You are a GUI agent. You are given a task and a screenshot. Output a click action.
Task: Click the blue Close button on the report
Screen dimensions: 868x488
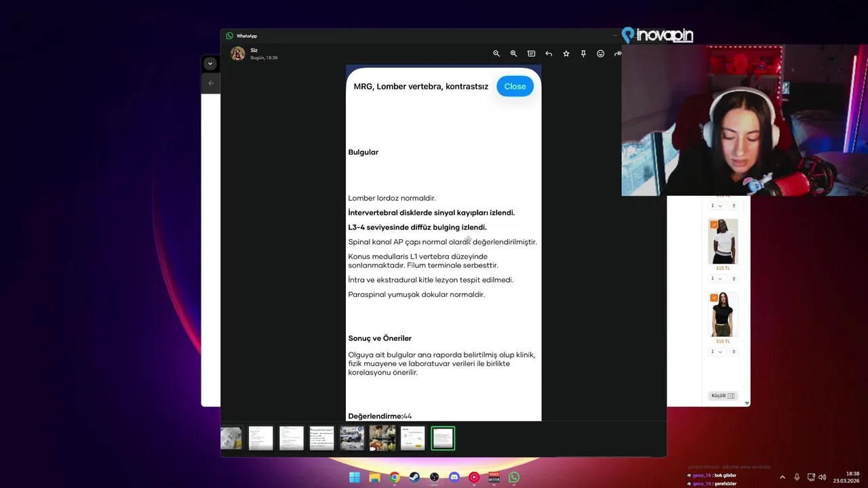(x=515, y=86)
